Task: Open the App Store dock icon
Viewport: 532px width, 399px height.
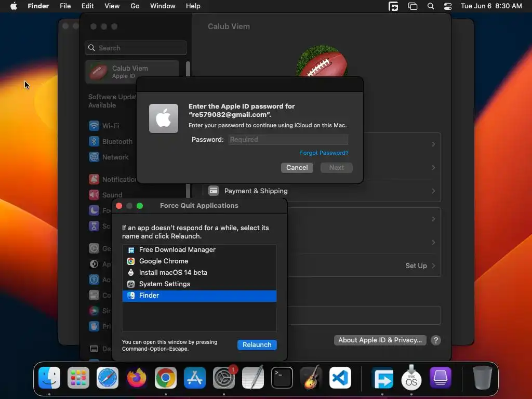Action: tap(195, 378)
